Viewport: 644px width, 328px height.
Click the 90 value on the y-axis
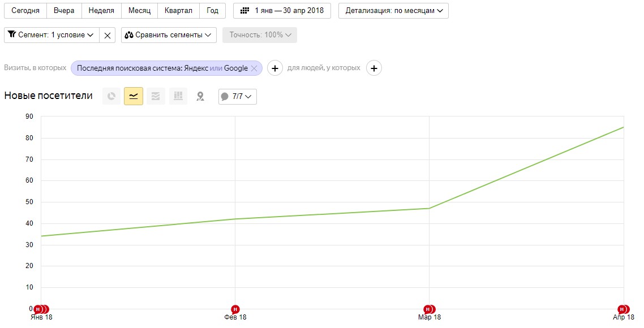click(x=29, y=116)
